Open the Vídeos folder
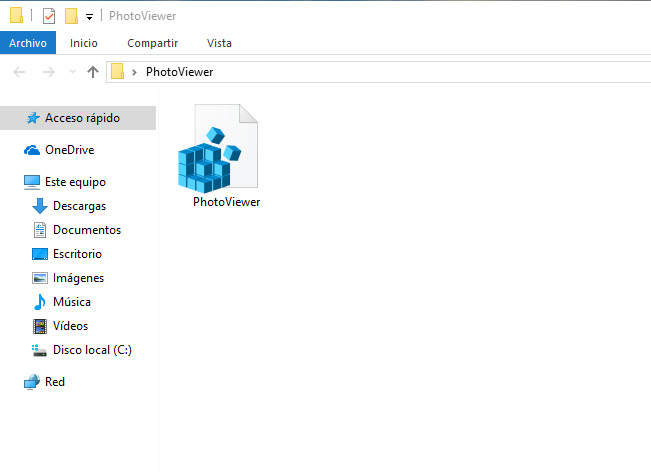Screen dimensions: 651x472 pyautogui.click(x=70, y=326)
